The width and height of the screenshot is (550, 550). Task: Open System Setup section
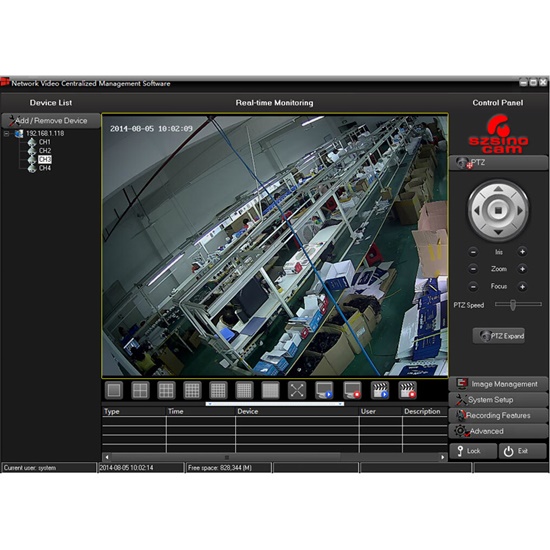pyautogui.click(x=498, y=400)
